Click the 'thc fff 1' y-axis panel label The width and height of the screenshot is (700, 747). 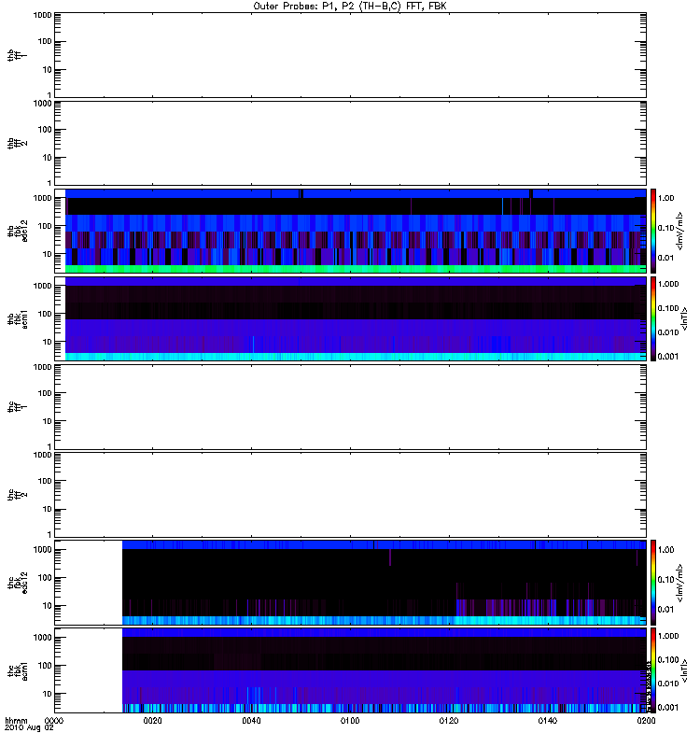(17, 407)
